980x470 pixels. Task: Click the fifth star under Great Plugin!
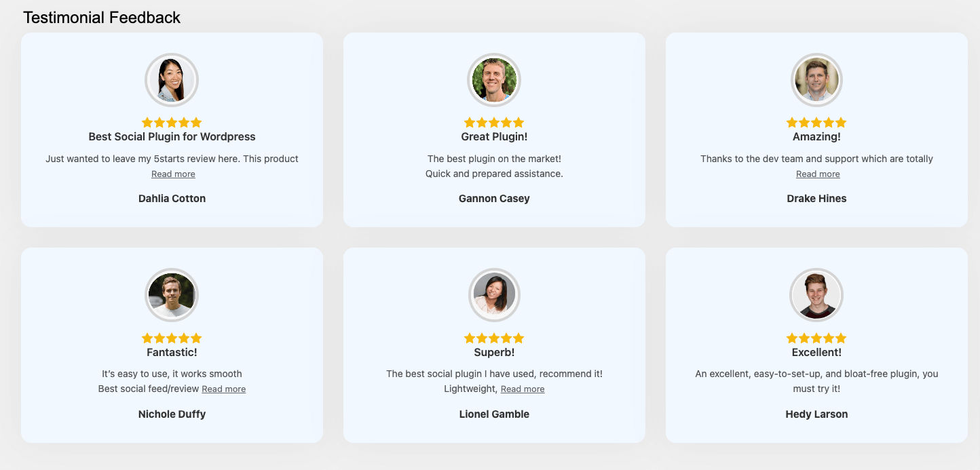click(x=519, y=122)
